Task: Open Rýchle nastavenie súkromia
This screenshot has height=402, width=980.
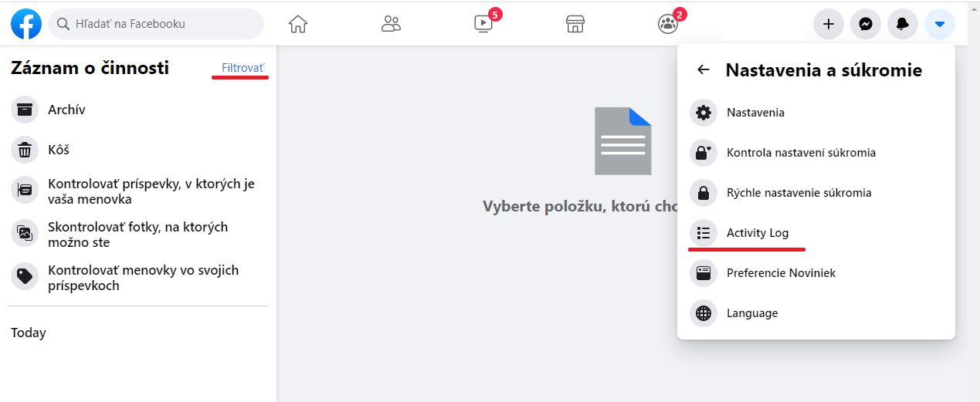Action: point(816,193)
